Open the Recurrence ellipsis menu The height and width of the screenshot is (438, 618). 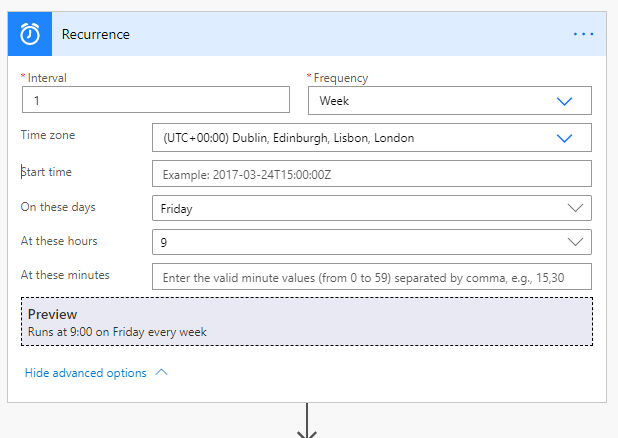[x=583, y=34]
